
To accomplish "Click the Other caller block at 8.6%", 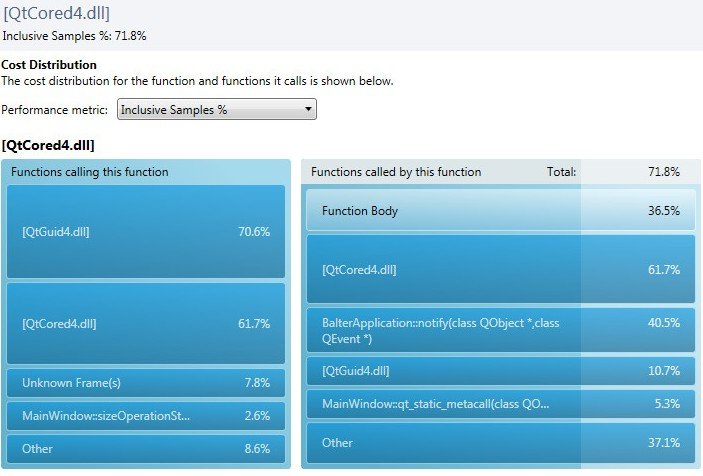I will point(146,449).
